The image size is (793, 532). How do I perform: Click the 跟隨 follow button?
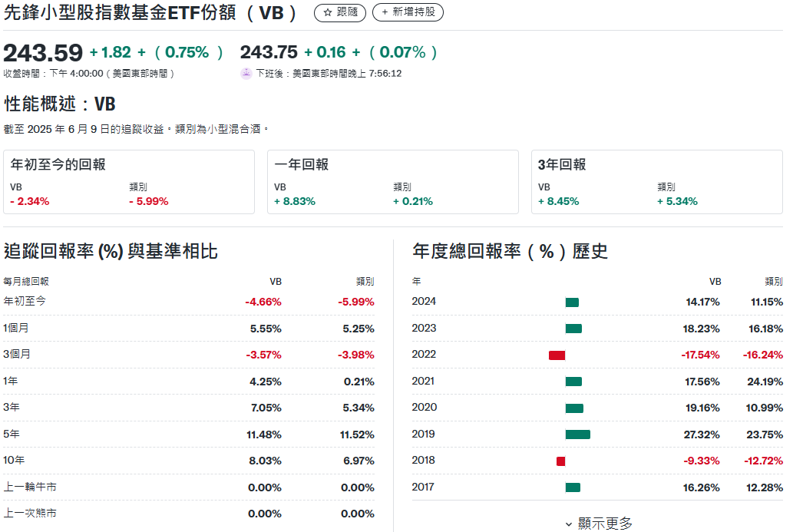pyautogui.click(x=340, y=12)
